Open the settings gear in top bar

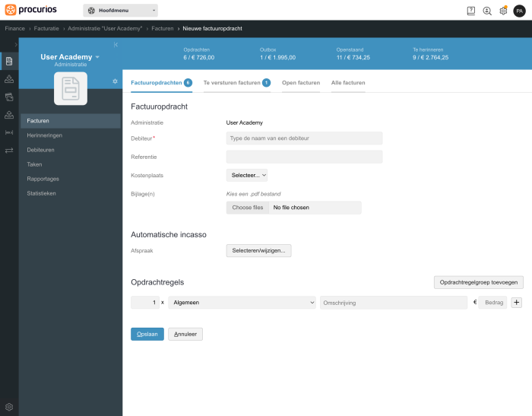click(x=503, y=11)
